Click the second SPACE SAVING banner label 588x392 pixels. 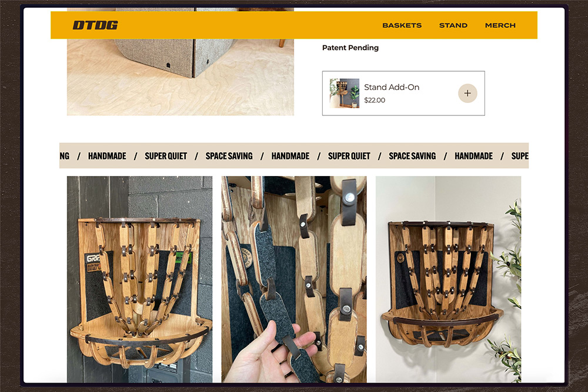413,156
